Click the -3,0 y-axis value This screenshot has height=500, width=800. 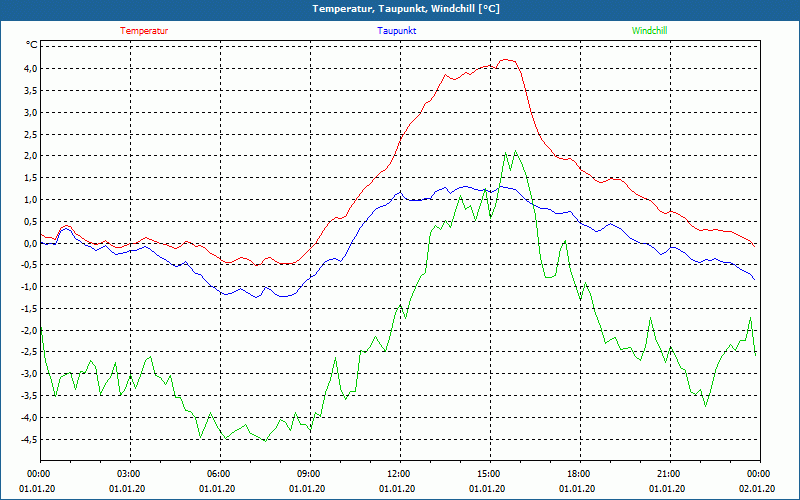click(x=29, y=374)
